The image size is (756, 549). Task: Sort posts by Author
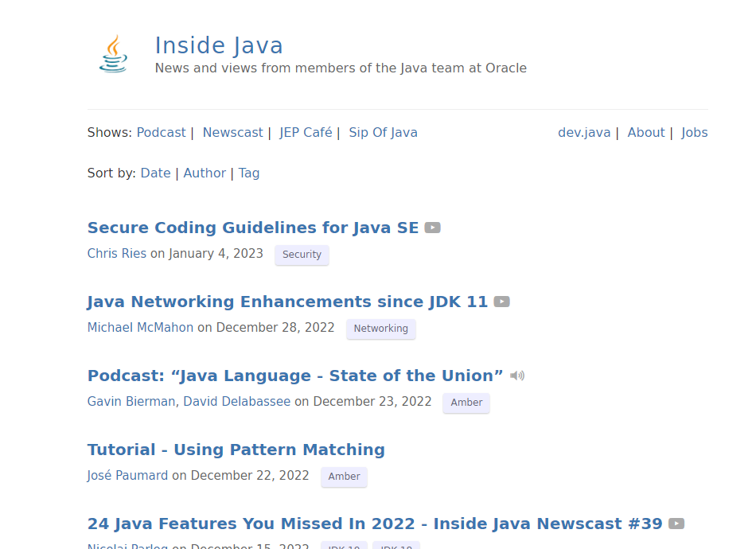pos(205,173)
